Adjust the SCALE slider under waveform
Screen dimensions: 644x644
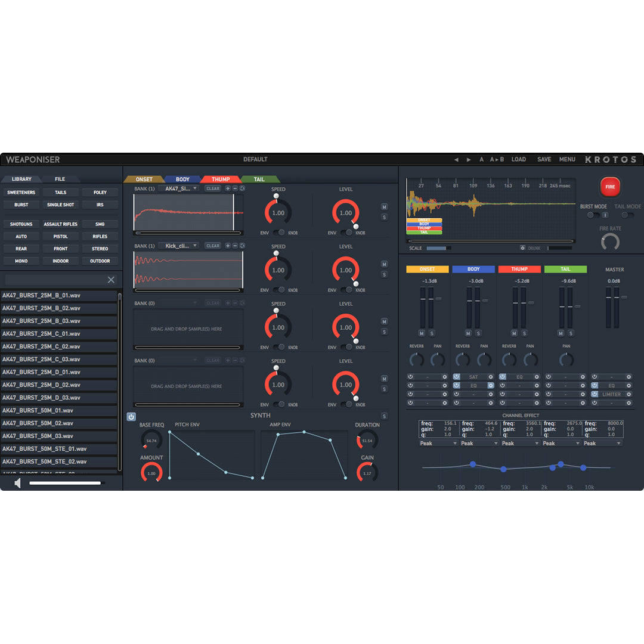(x=439, y=248)
